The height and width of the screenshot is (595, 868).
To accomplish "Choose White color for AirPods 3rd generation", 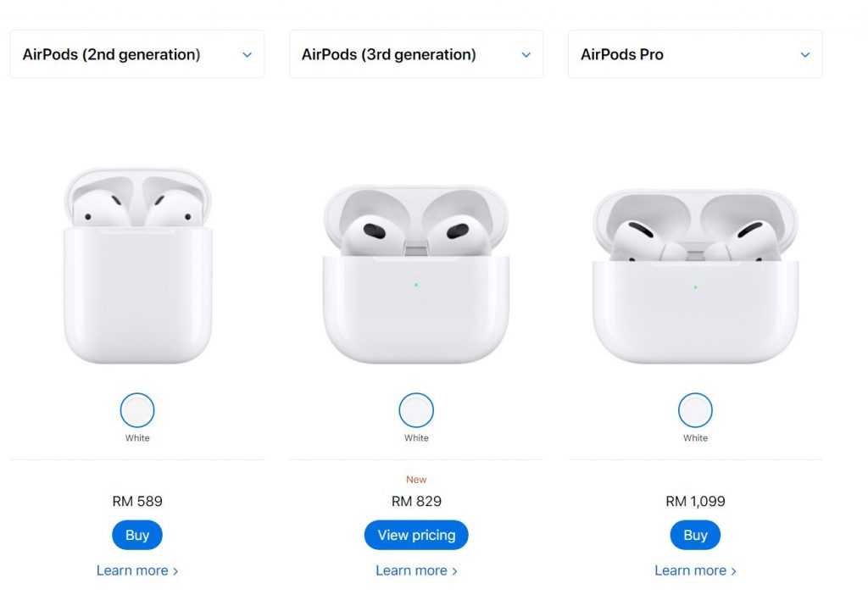I will coord(416,410).
